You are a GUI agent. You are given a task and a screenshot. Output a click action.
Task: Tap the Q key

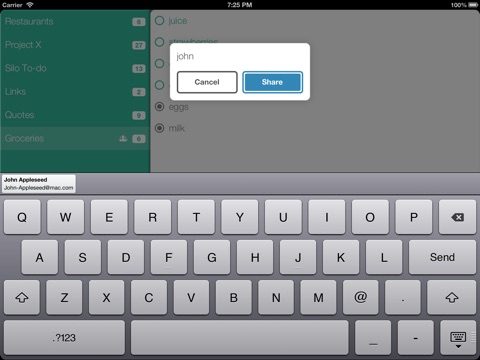pos(22,217)
